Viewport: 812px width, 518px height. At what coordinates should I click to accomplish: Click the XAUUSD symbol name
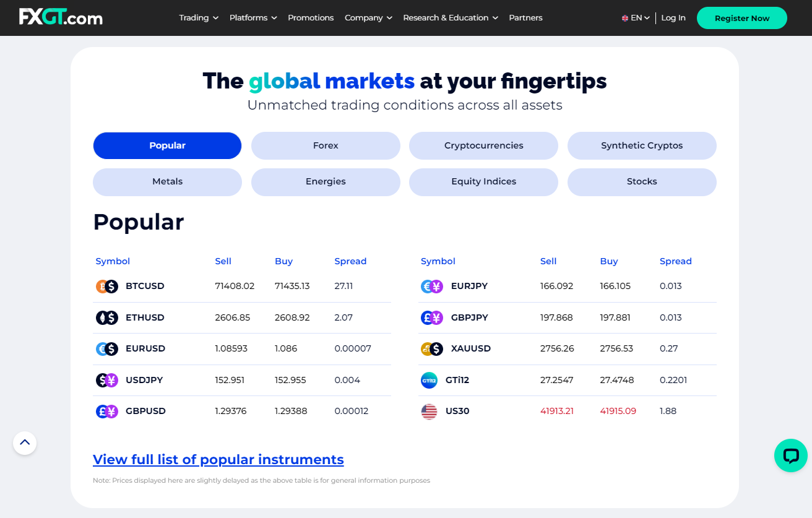(x=471, y=348)
